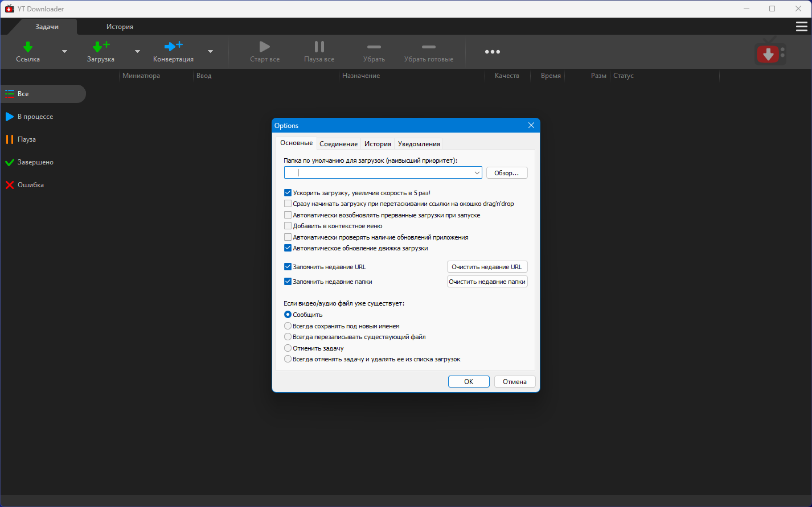Switch to the Соединение tab

point(339,144)
